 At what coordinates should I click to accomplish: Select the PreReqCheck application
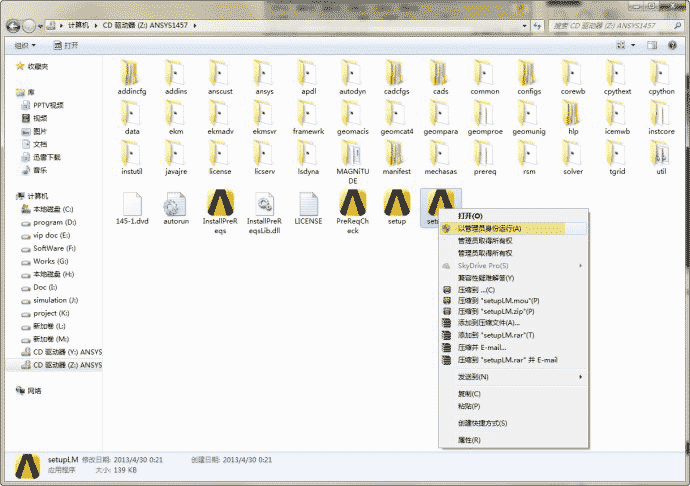[x=352, y=213]
